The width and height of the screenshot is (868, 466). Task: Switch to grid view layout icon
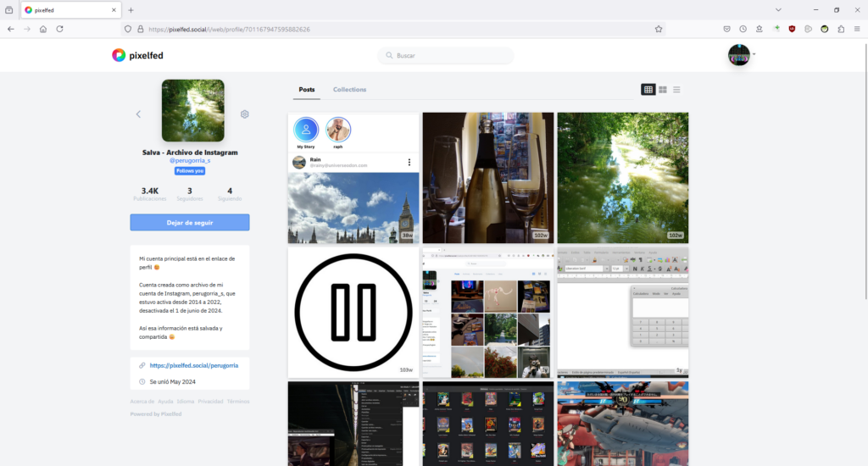click(648, 90)
